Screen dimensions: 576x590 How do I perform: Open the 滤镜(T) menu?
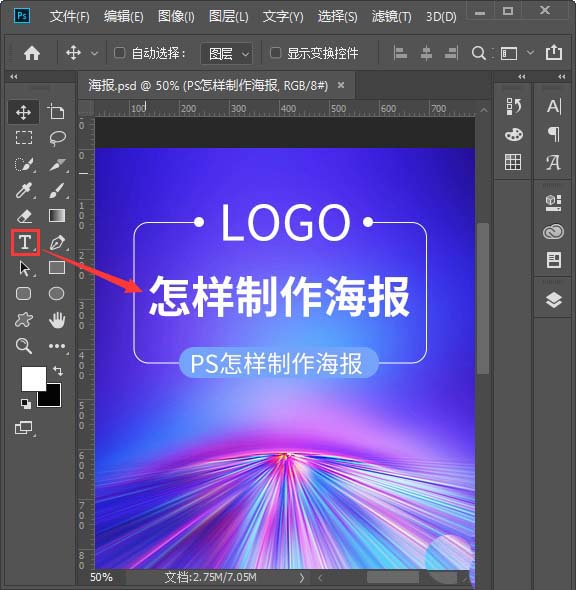[x=392, y=17]
